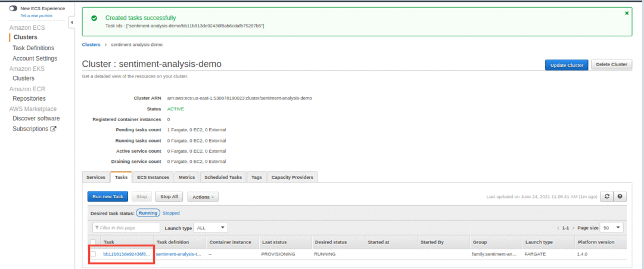Open the Launch type ALL dropdown

point(211,227)
